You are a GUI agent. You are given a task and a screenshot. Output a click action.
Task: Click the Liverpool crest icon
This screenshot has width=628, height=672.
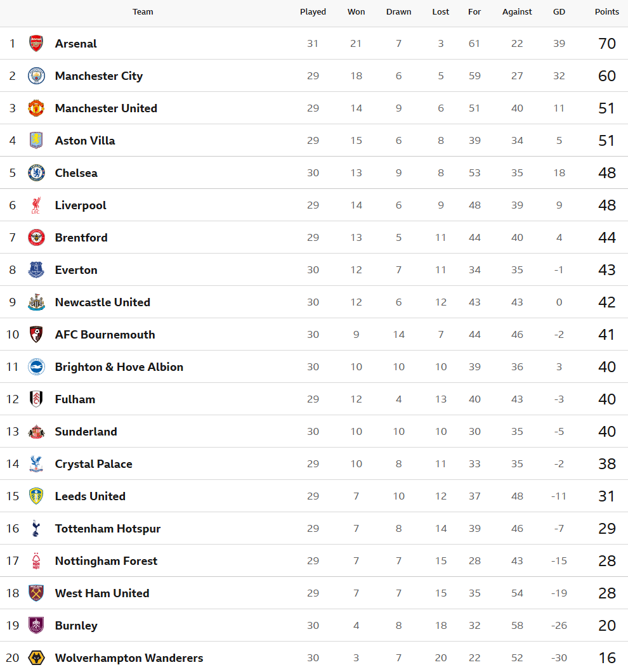pyautogui.click(x=36, y=205)
